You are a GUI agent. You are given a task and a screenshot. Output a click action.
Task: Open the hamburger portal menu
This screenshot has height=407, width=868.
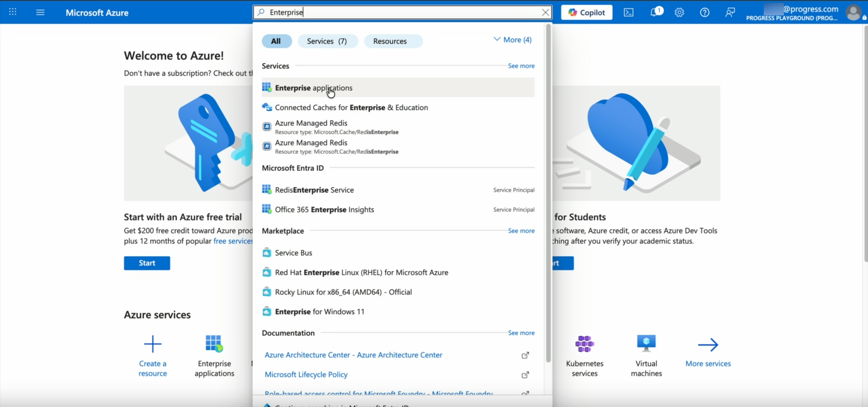tap(40, 12)
